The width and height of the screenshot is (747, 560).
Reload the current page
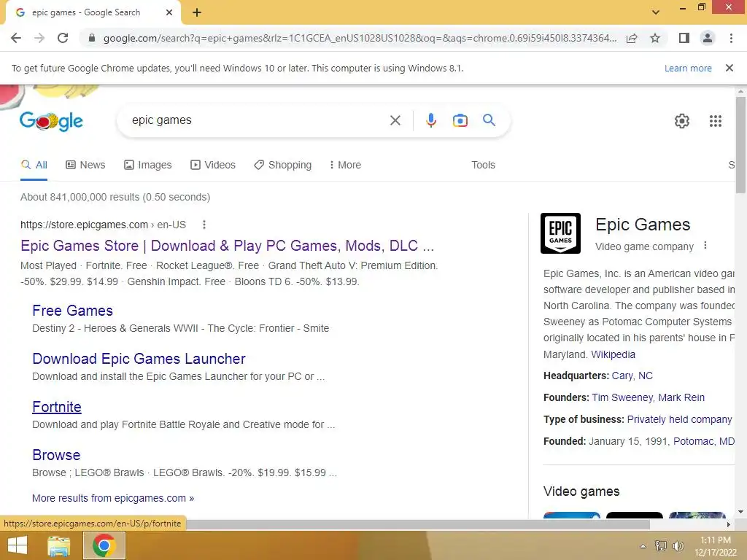coord(63,38)
